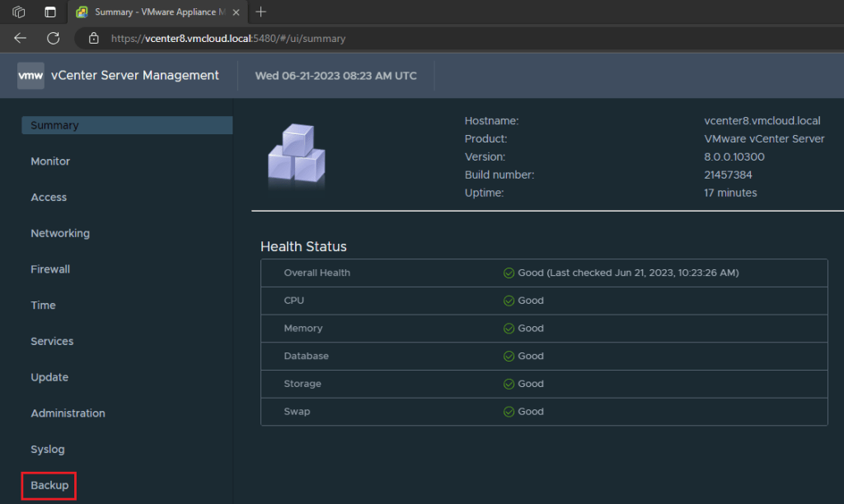Viewport: 844px width, 504px height.
Task: Go to the Monitor page
Action: pyautogui.click(x=50, y=161)
